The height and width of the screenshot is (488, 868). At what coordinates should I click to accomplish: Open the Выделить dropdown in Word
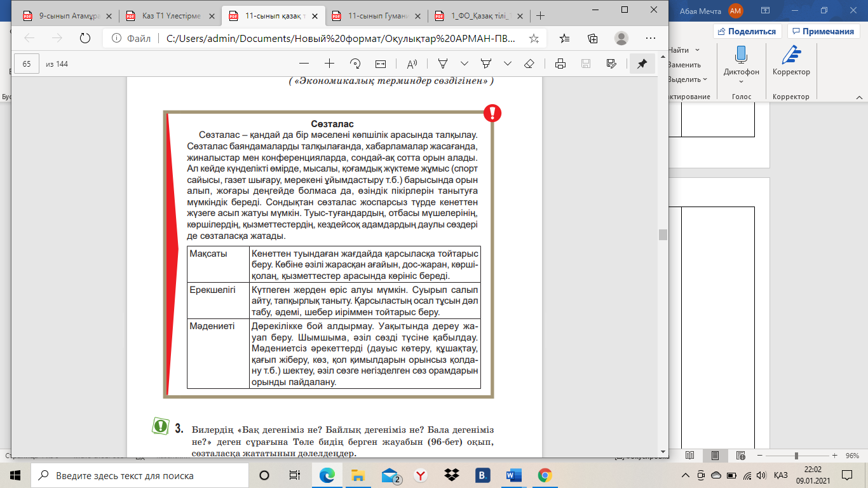pos(688,79)
